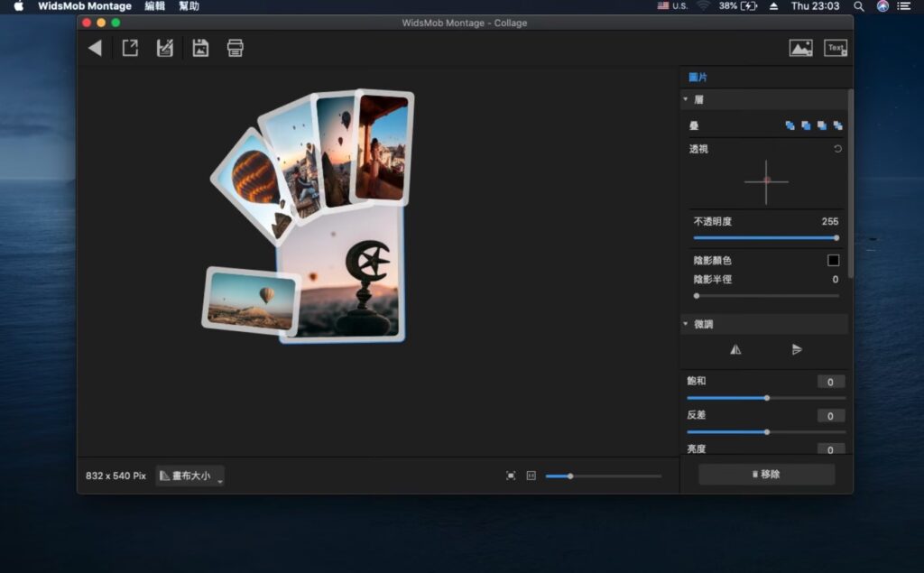Click the flip vertical icon in 微調 section

click(798, 349)
